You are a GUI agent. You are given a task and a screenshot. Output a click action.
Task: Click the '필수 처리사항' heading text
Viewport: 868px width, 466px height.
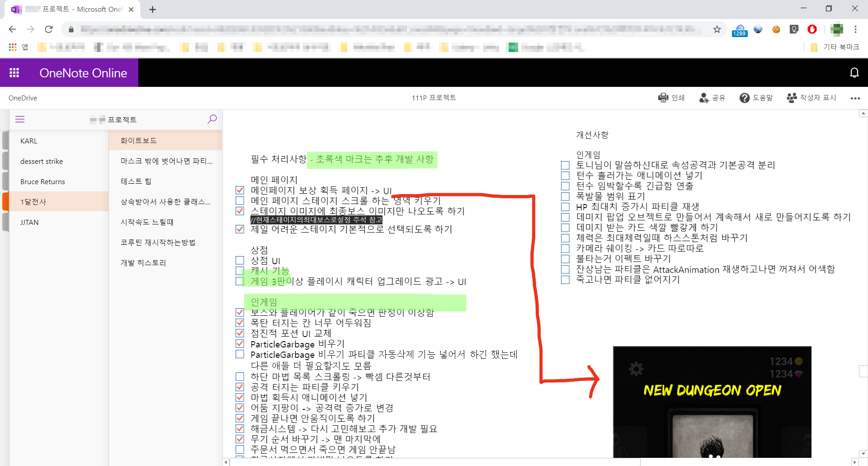[x=278, y=159]
